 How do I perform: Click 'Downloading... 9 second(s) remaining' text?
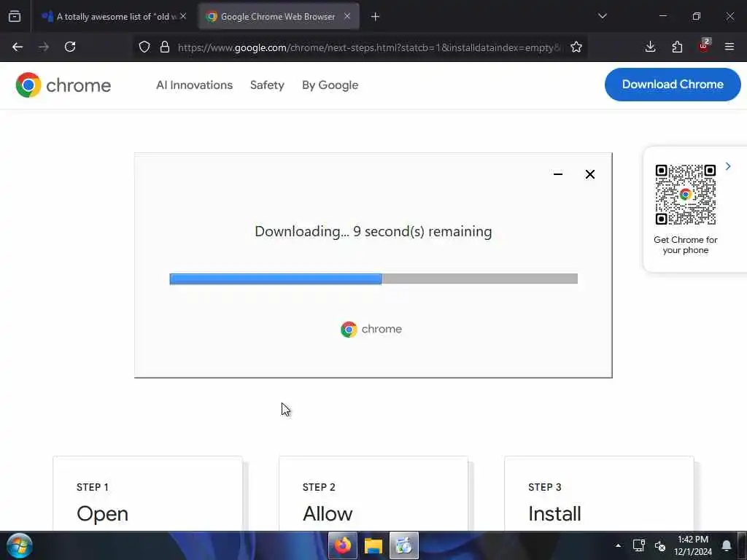click(x=373, y=231)
